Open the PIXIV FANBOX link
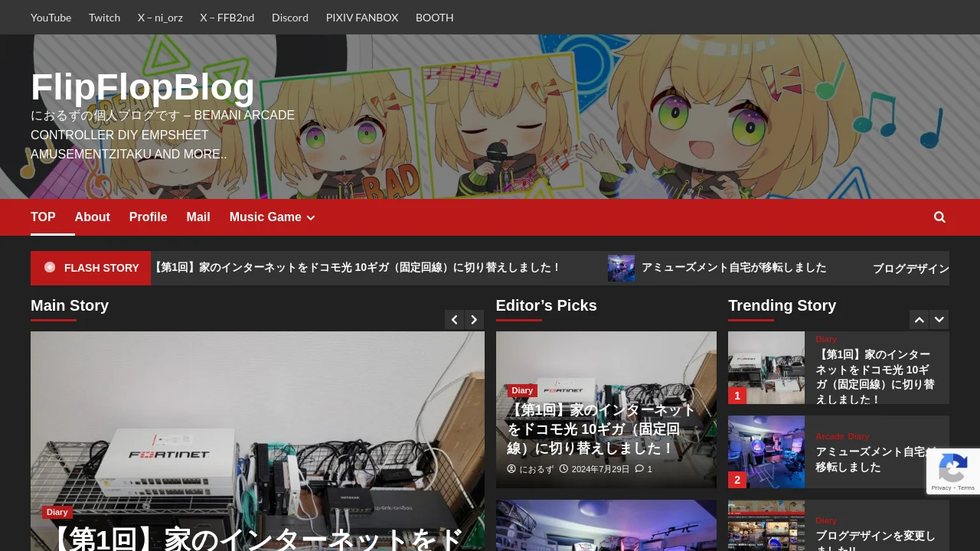Screen dimensions: 980x551 coord(362,17)
